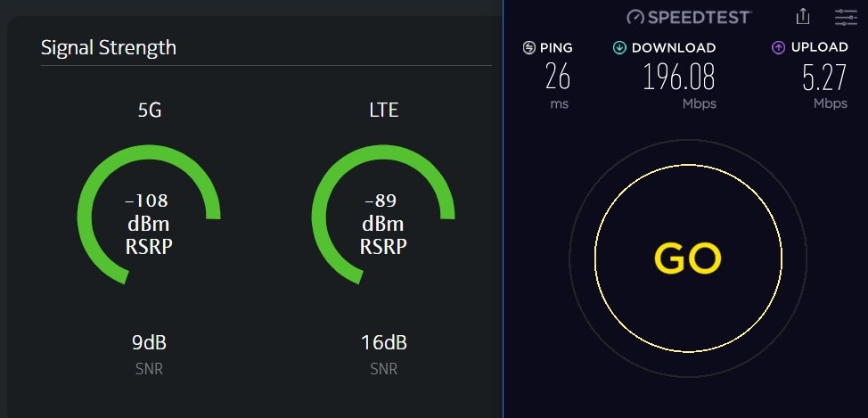
Task: Click the download arrow circle icon
Action: [x=619, y=47]
